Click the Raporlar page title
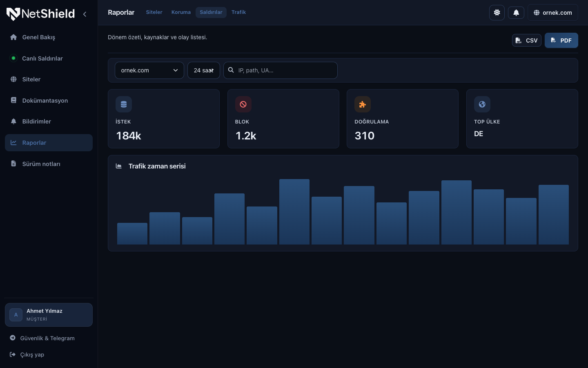This screenshot has width=588, height=368. (121, 12)
